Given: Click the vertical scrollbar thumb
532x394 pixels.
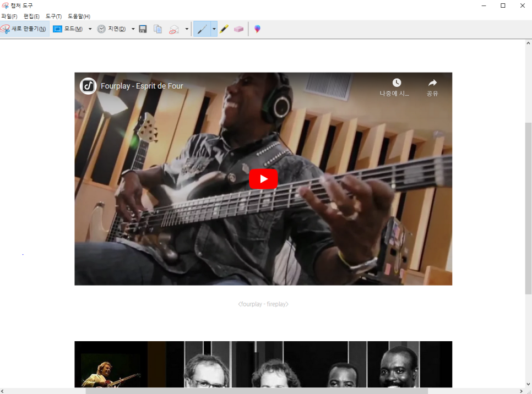Looking at the screenshot, I should (528, 208).
